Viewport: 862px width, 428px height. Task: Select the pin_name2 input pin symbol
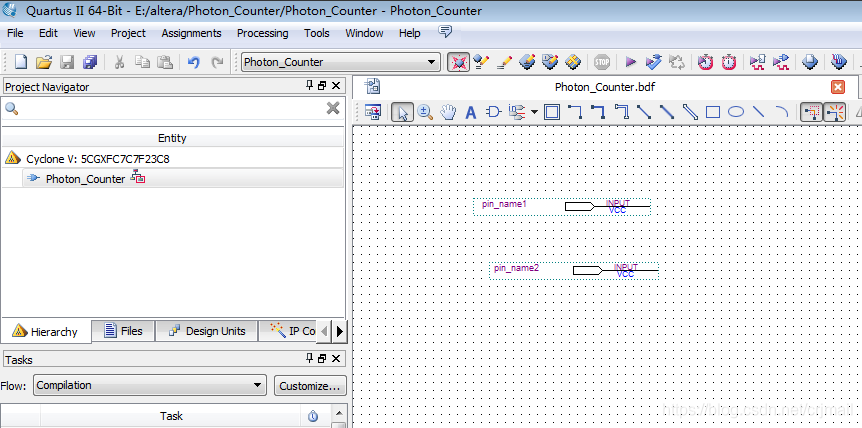pyautogui.click(x=574, y=270)
